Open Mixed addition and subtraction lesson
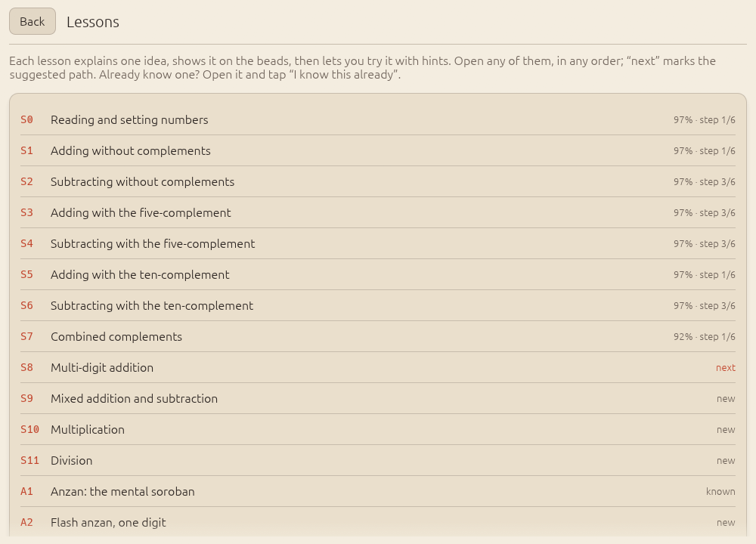 click(x=377, y=398)
